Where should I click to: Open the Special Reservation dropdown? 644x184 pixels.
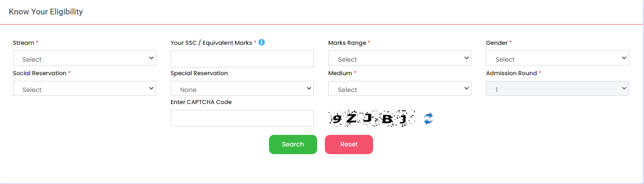tap(242, 89)
